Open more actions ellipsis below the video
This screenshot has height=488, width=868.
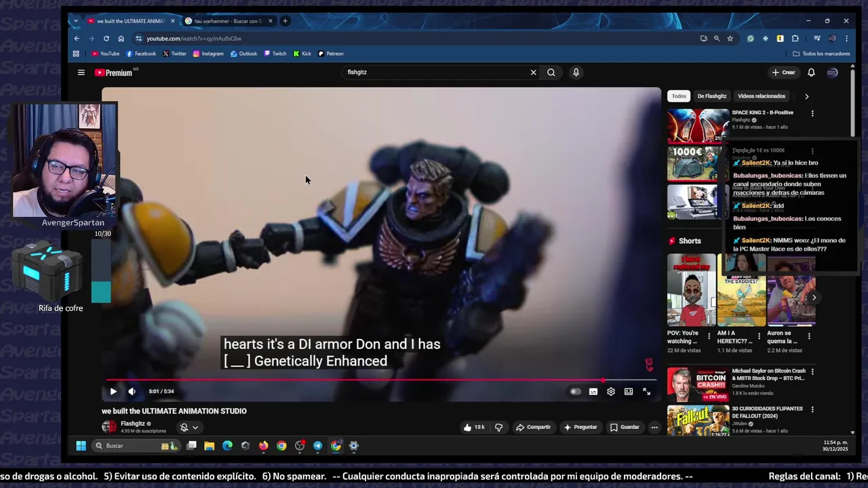pos(654,427)
